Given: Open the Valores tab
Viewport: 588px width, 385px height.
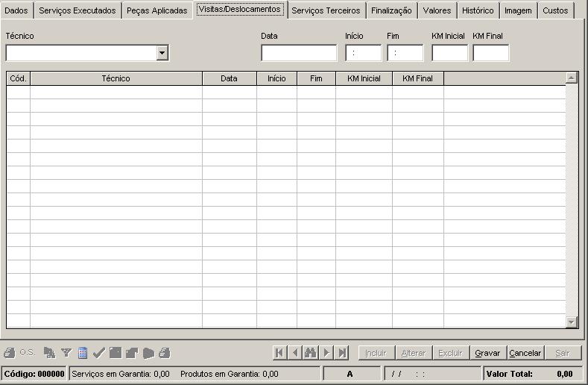Looking at the screenshot, I should pos(437,10).
